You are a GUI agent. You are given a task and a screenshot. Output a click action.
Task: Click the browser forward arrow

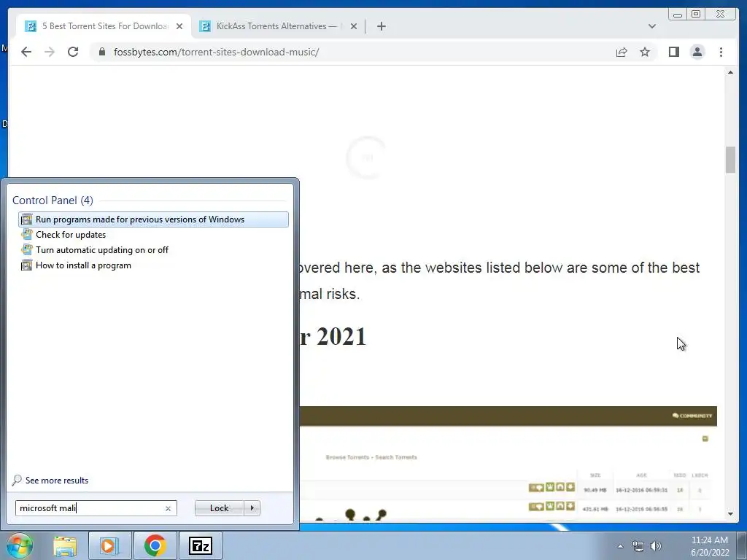(x=50, y=52)
